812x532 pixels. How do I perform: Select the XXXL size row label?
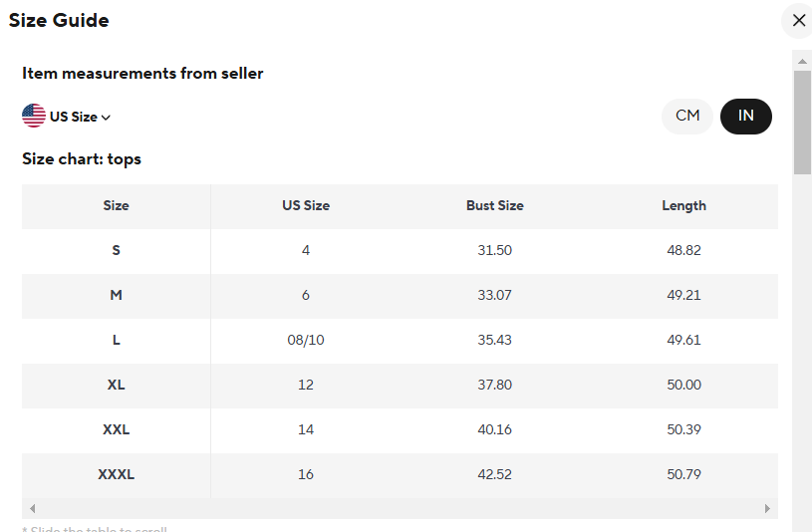[x=116, y=474]
